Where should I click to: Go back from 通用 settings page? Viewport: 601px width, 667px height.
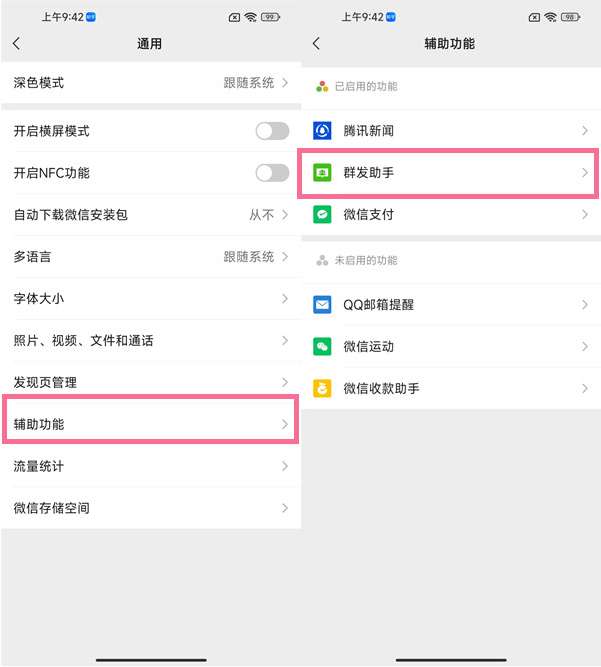[x=17, y=44]
